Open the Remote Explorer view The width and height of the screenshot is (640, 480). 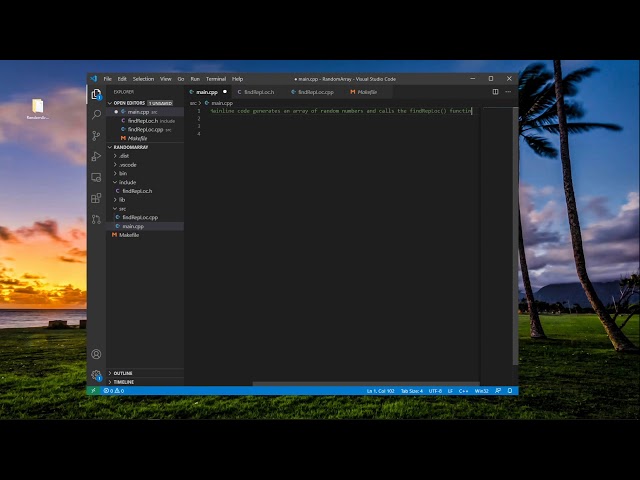(x=96, y=177)
